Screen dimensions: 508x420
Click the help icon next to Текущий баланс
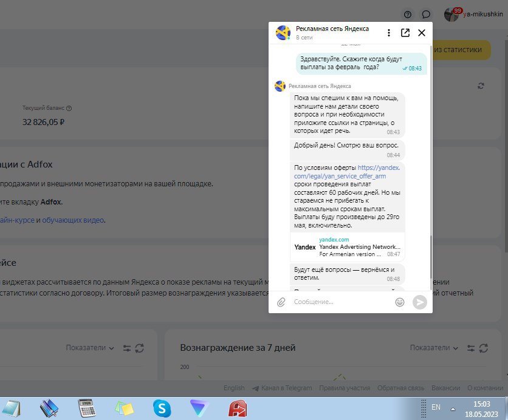pos(69,109)
